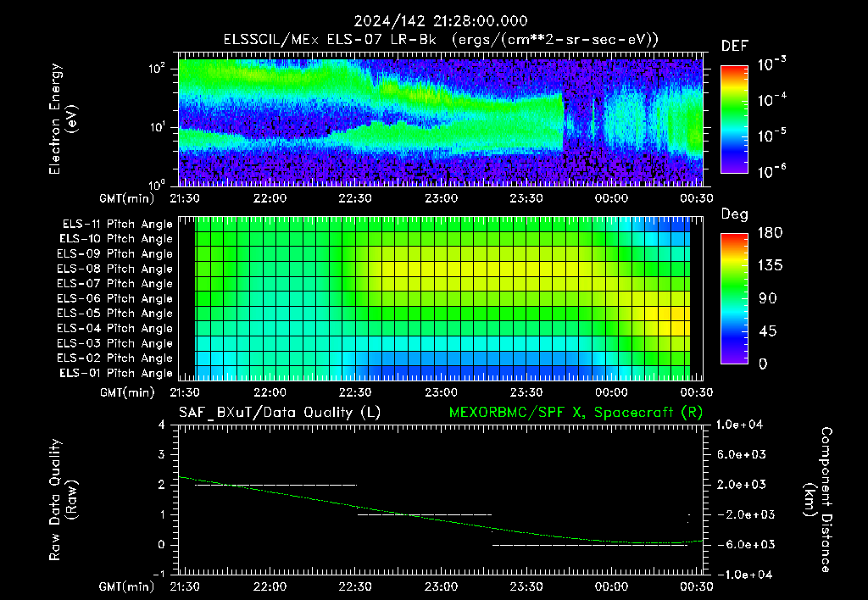Select the ELS-04 Pitch Angle row label
Image resolution: width=868 pixels, height=600 pixels.
[x=114, y=329]
